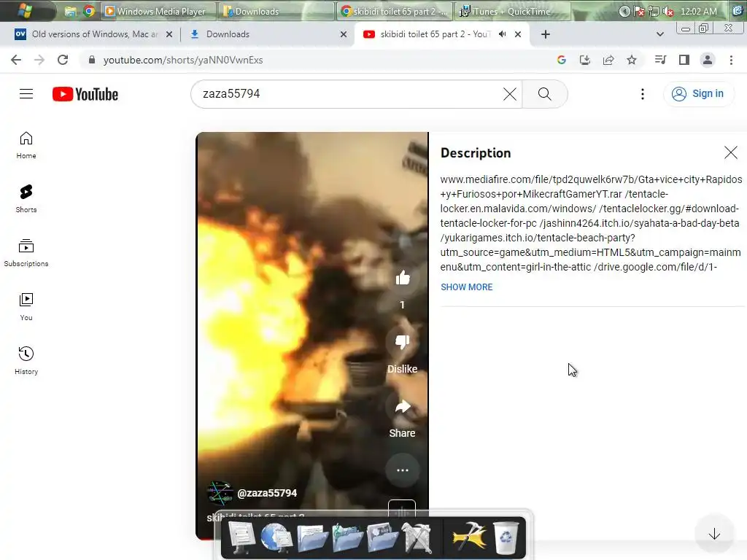Open the You sidebar section
This screenshot has width=747, height=560.
[26, 307]
